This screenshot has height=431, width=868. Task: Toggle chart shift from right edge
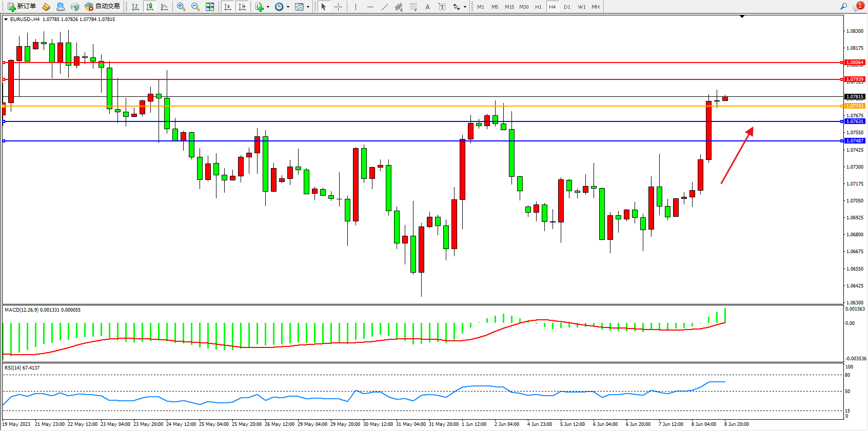(x=242, y=7)
